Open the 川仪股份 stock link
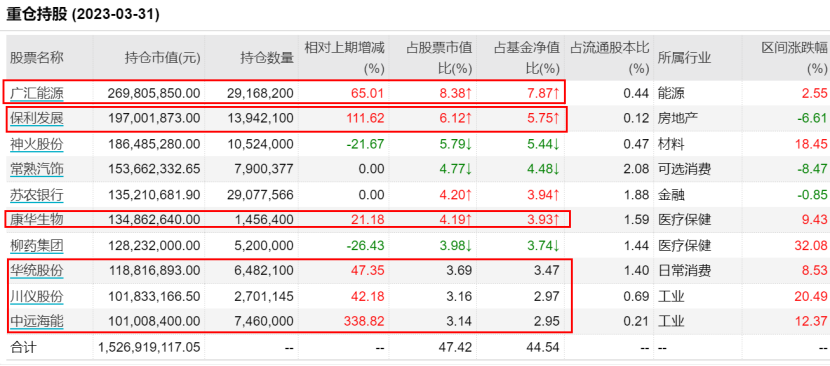This screenshot has height=366, width=830. pyautogui.click(x=37, y=296)
